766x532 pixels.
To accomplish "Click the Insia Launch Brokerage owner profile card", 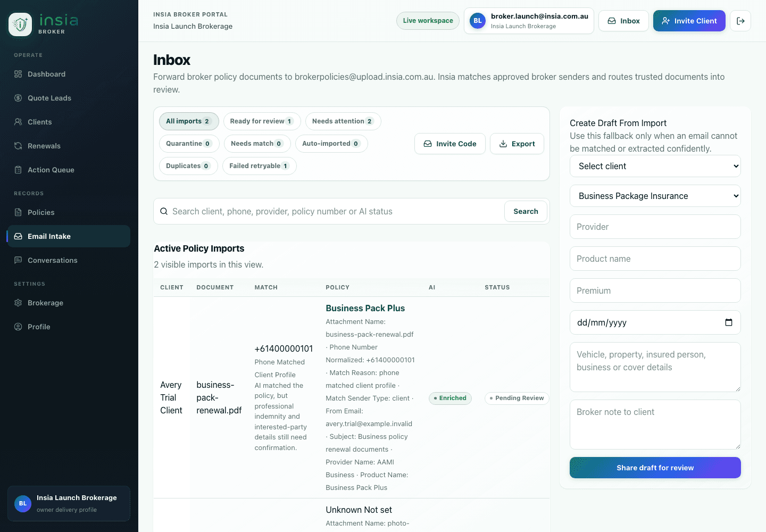I will click(69, 503).
